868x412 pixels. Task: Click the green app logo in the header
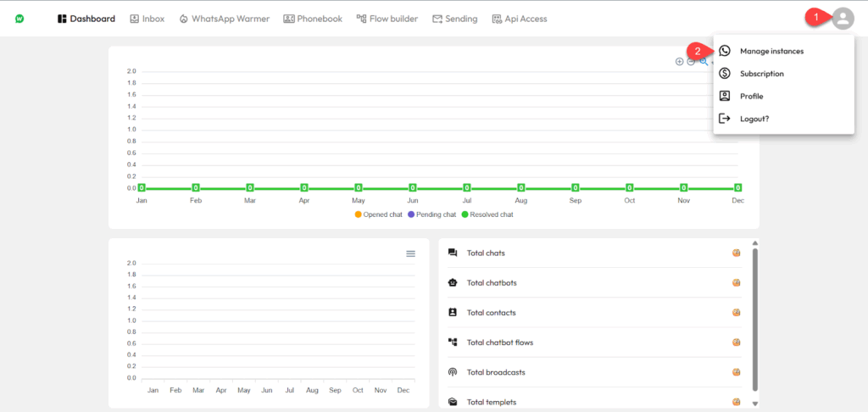pyautogui.click(x=19, y=19)
